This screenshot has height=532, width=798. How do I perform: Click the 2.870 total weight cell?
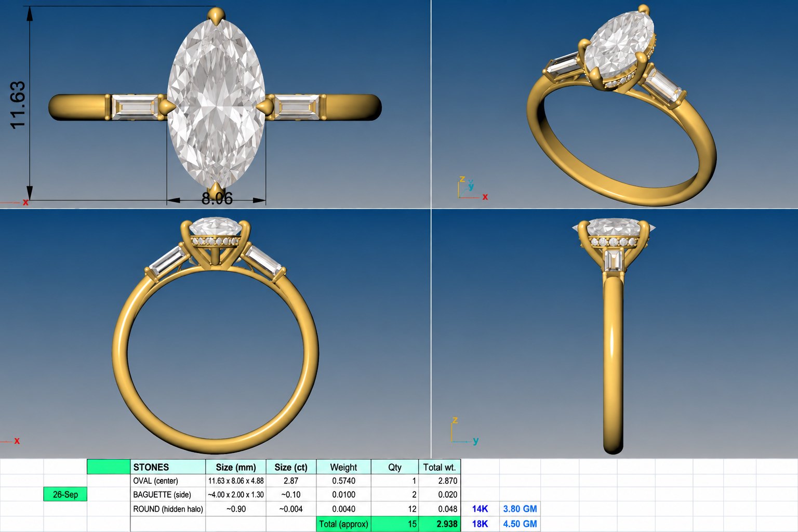tap(440, 481)
